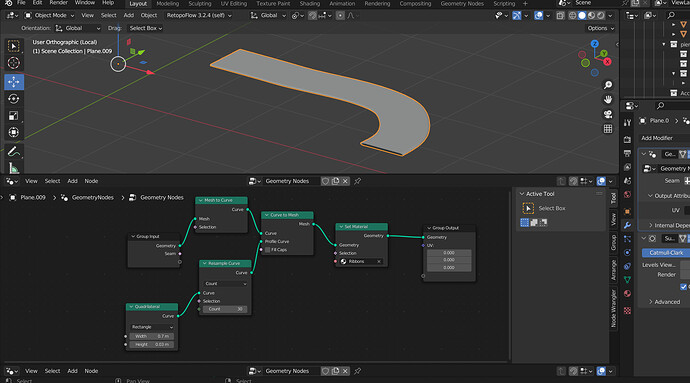Screen dimensions: 690x383
Task: Open the Modifiers wrench properties tab
Action: coord(628,225)
